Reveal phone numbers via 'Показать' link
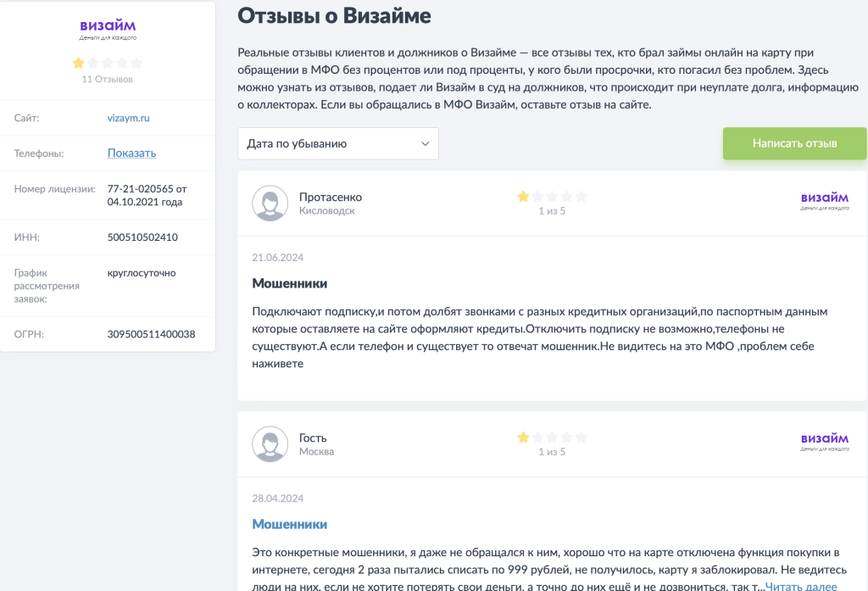The width and height of the screenshot is (868, 591). (131, 153)
